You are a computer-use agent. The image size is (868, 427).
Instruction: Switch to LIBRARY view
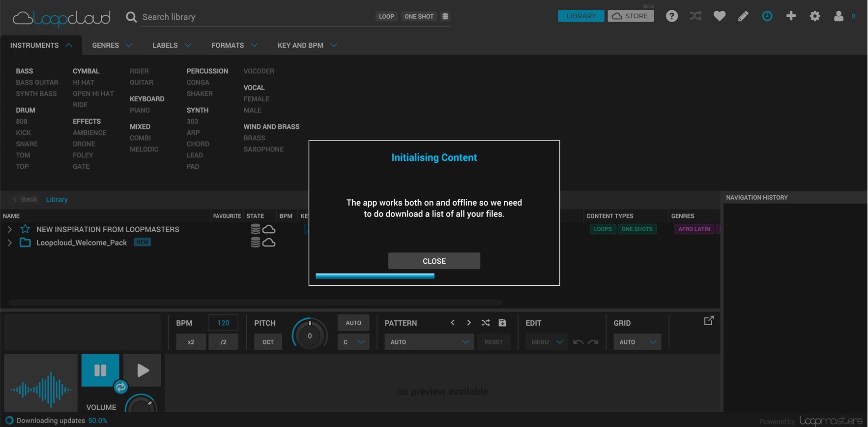(x=581, y=16)
